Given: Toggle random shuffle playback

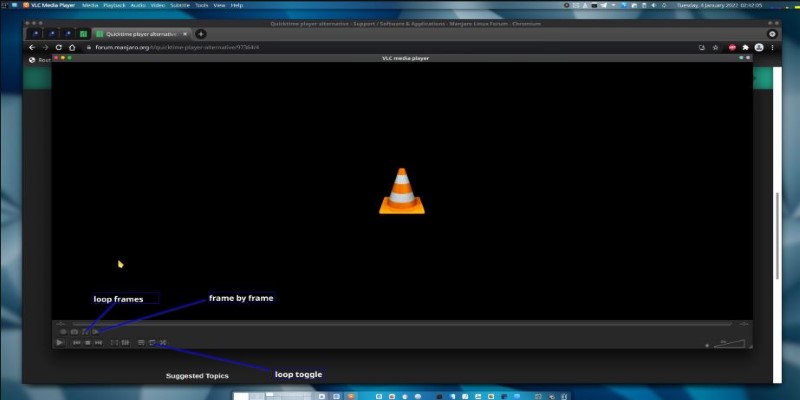Looking at the screenshot, I should 163,343.
